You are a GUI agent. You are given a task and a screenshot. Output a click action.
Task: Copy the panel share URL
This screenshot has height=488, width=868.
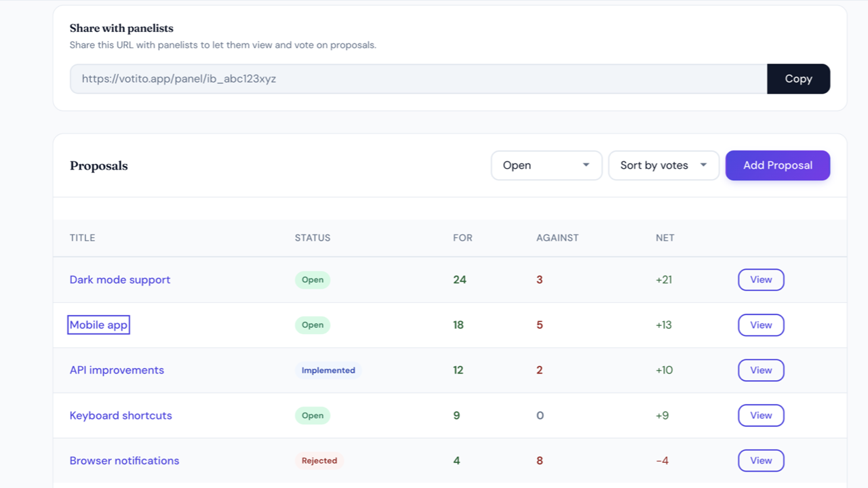(798, 79)
